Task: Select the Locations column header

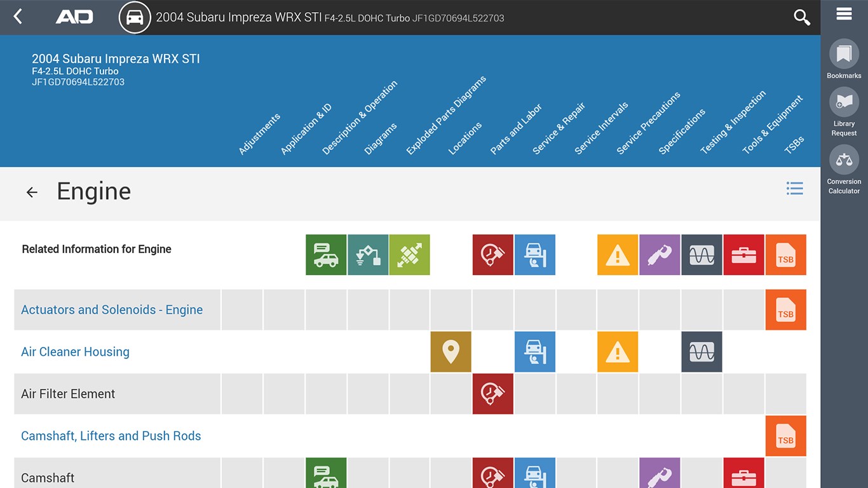Action: coord(465,139)
